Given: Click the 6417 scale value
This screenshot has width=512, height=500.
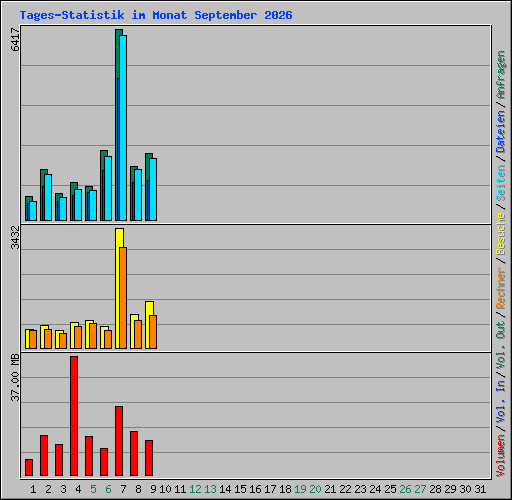Looking at the screenshot, I should click(x=15, y=39).
